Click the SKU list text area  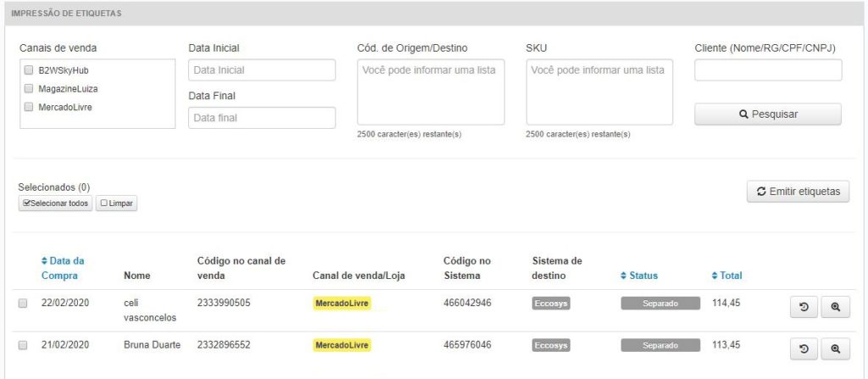pyautogui.click(x=599, y=92)
